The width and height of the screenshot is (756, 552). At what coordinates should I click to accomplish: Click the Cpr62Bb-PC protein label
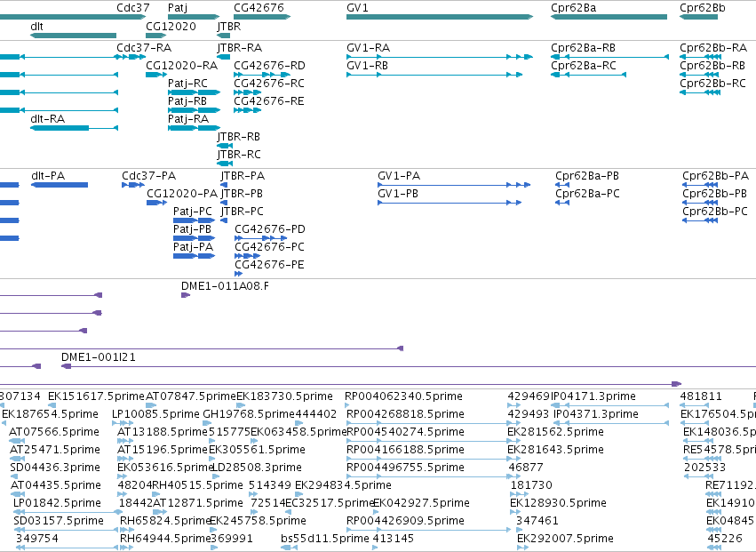[715, 212]
